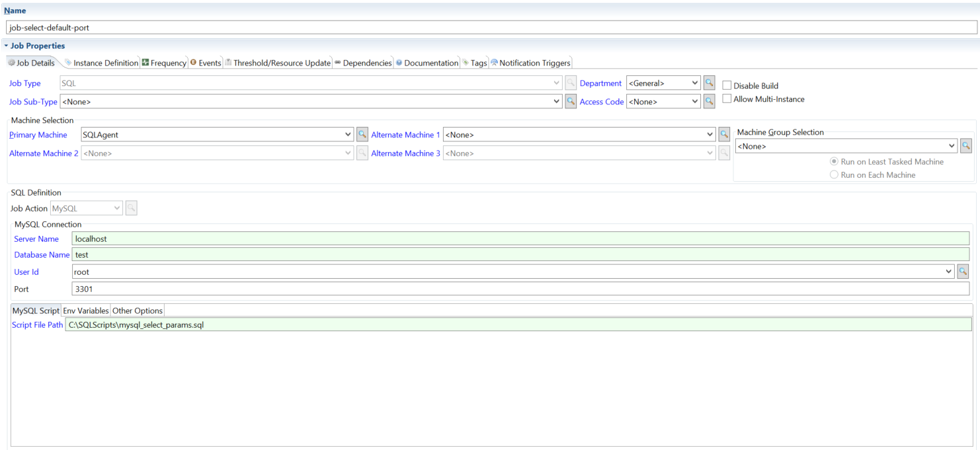Open the Department dropdown
Viewport: 980px width, 450px height.
pos(694,83)
